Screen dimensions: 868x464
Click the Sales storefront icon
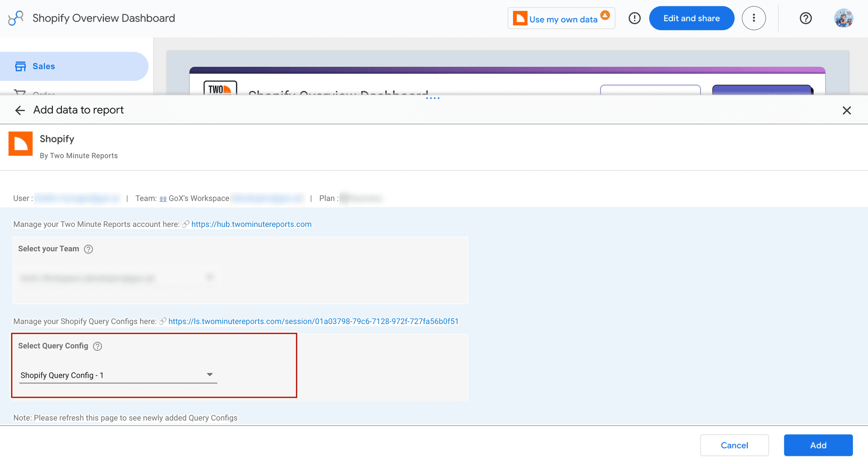click(x=20, y=66)
